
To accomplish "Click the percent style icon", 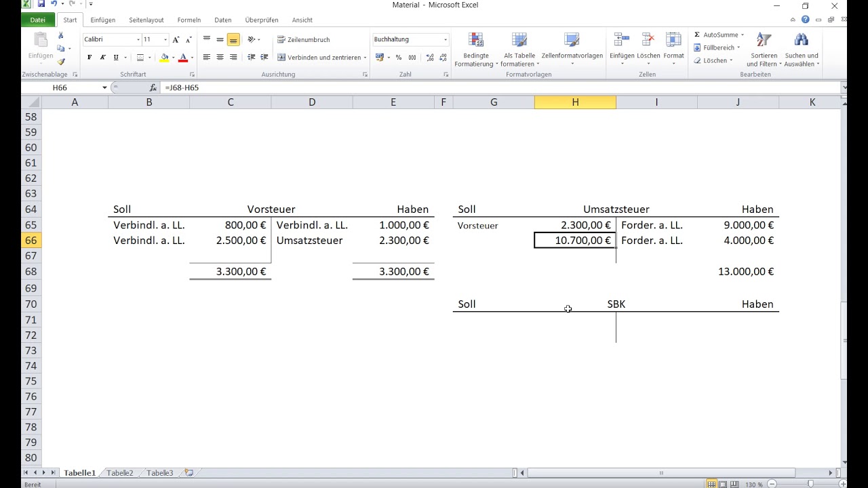I will [398, 58].
